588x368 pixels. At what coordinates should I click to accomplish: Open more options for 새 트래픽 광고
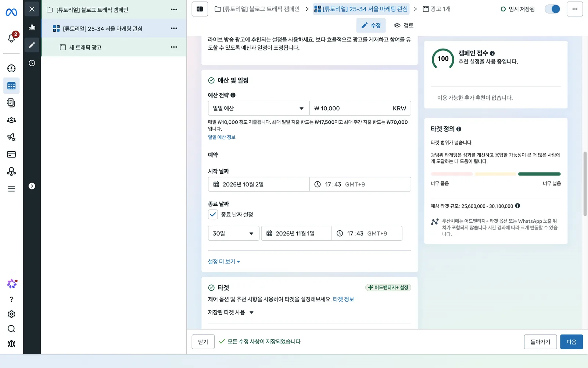point(174,47)
